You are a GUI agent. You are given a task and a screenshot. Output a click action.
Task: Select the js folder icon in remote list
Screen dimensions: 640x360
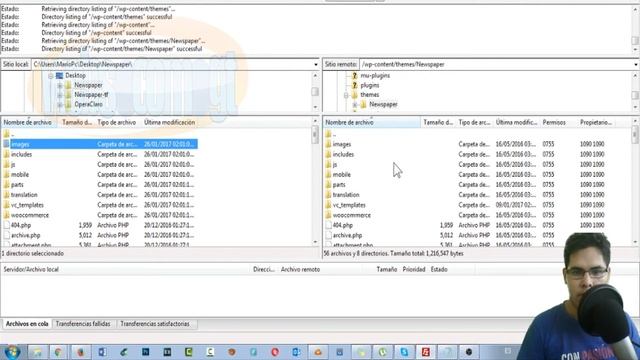click(328, 164)
